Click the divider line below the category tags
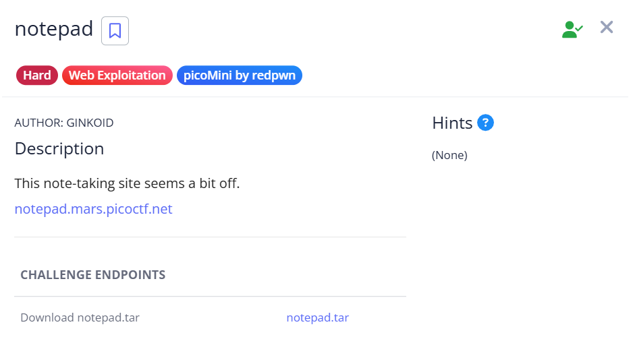633x364 pixels. [316, 97]
